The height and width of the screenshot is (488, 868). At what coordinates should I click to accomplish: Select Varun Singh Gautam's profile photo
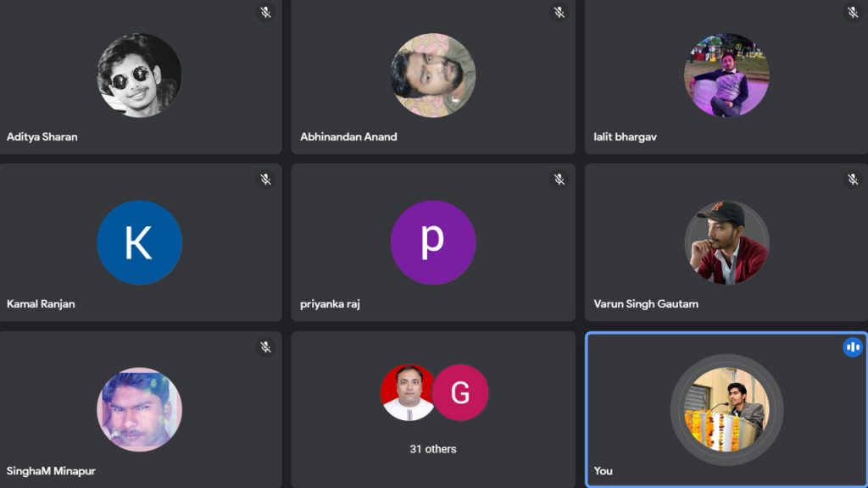coord(726,242)
